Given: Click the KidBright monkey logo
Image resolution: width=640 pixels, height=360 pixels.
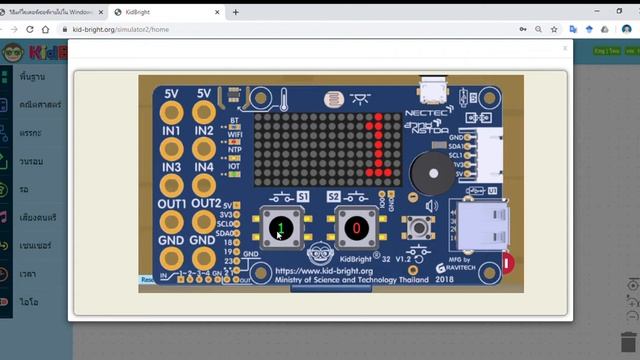Looking at the screenshot, I should (x=13, y=52).
